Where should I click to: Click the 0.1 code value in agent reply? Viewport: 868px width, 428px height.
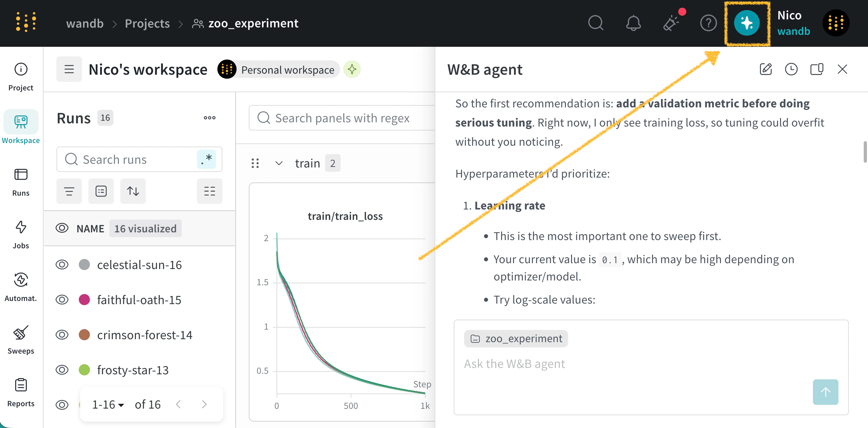click(610, 260)
